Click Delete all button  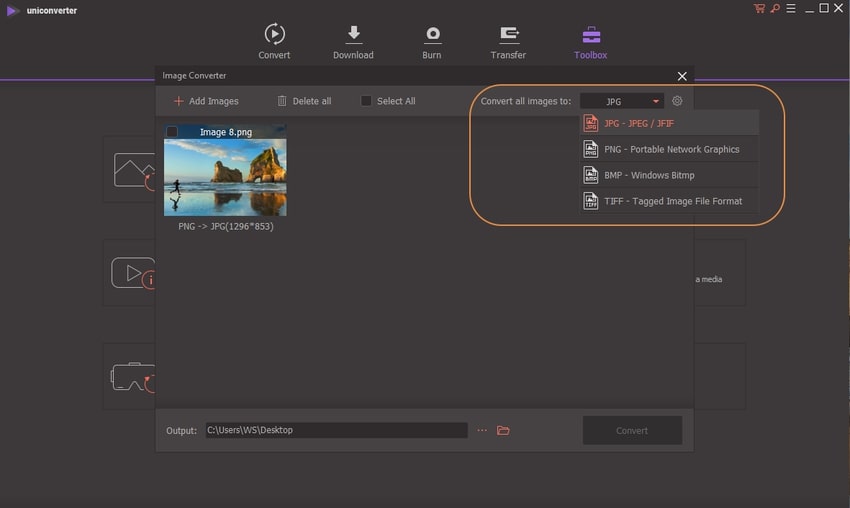tap(304, 101)
